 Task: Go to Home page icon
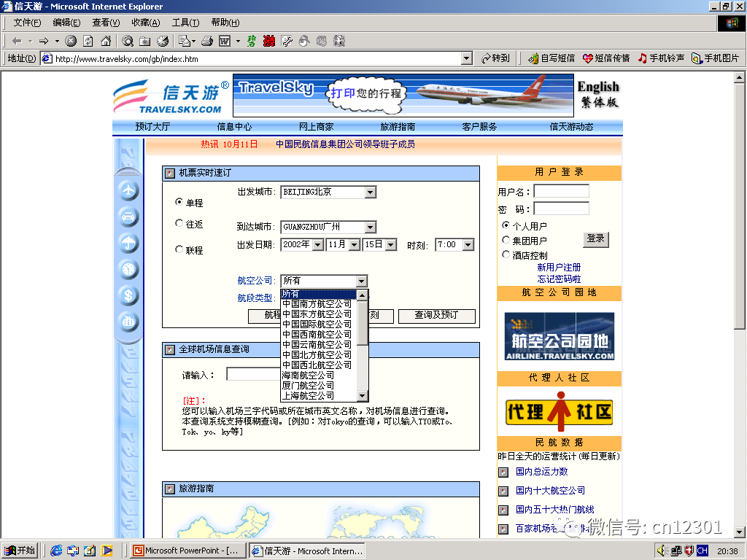pos(106,41)
